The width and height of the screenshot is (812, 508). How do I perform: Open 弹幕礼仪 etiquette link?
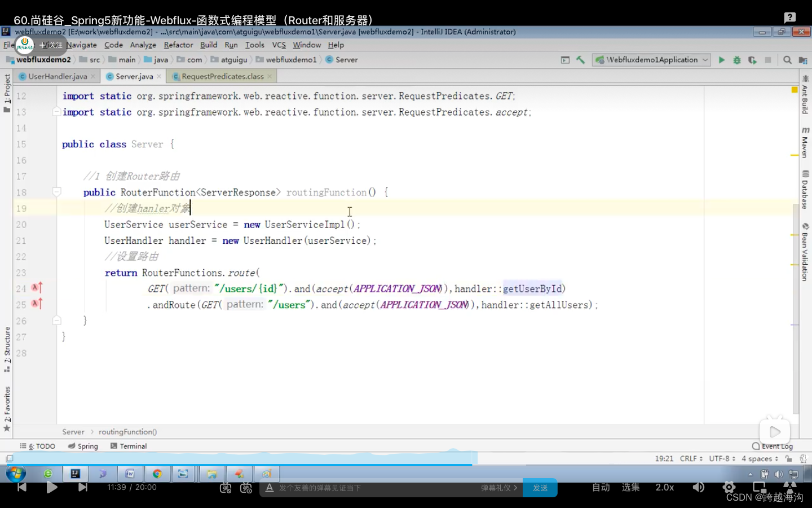pos(498,488)
